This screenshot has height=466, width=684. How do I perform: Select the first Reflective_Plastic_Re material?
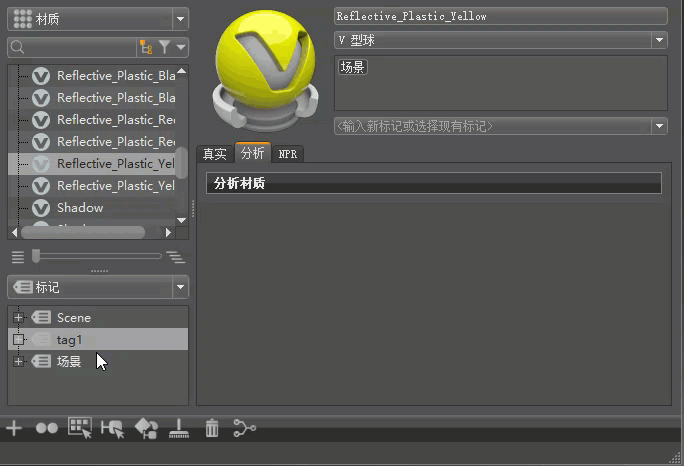pos(92,120)
